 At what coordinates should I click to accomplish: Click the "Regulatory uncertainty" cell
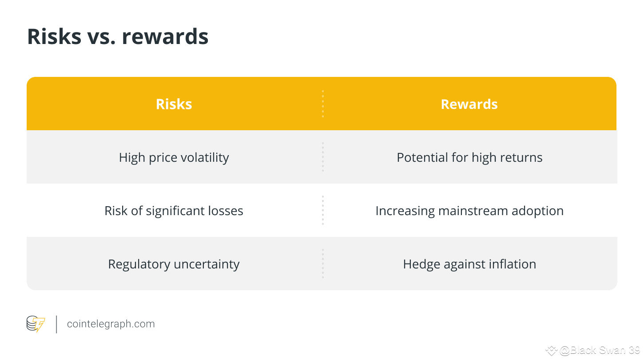[x=174, y=264]
